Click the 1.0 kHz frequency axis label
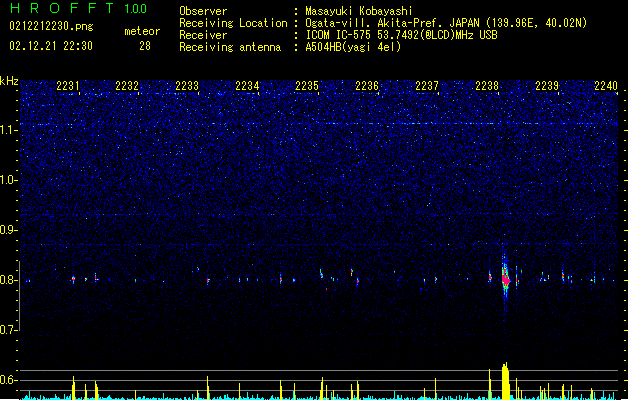Viewport: 629px width, 400px height. pyautogui.click(x=9, y=180)
